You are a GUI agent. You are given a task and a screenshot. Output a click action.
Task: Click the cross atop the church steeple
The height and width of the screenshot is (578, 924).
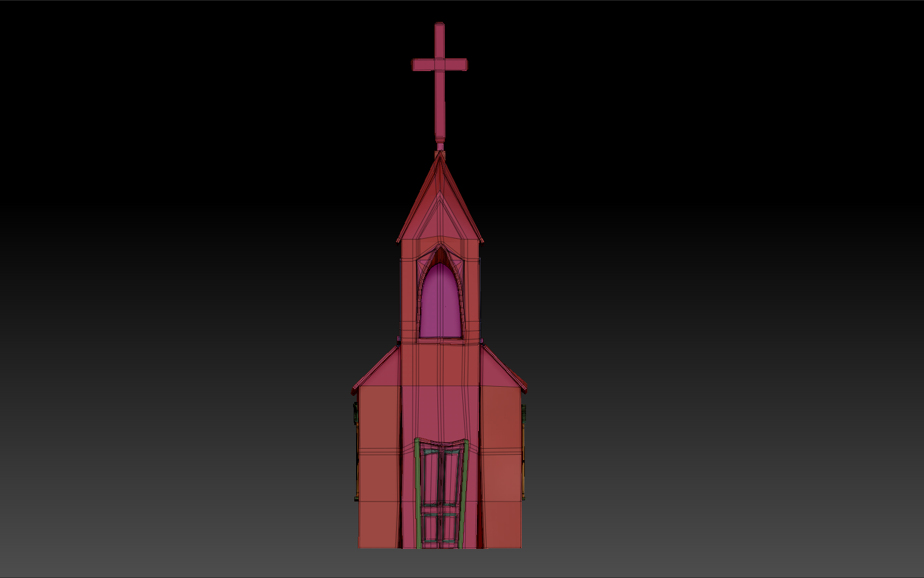click(x=439, y=82)
